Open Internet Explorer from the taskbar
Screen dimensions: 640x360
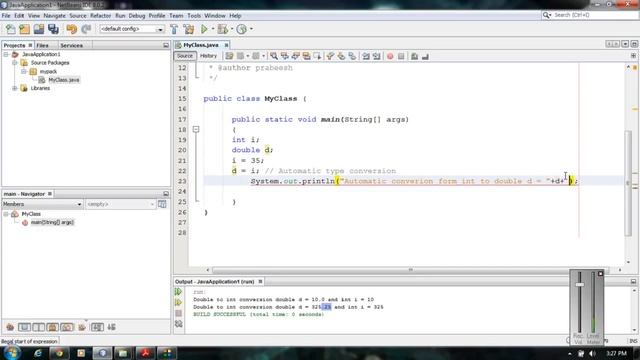38,353
